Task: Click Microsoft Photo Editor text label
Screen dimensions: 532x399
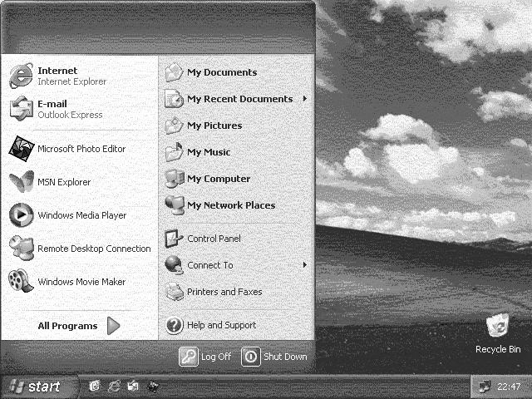Action: (81, 149)
